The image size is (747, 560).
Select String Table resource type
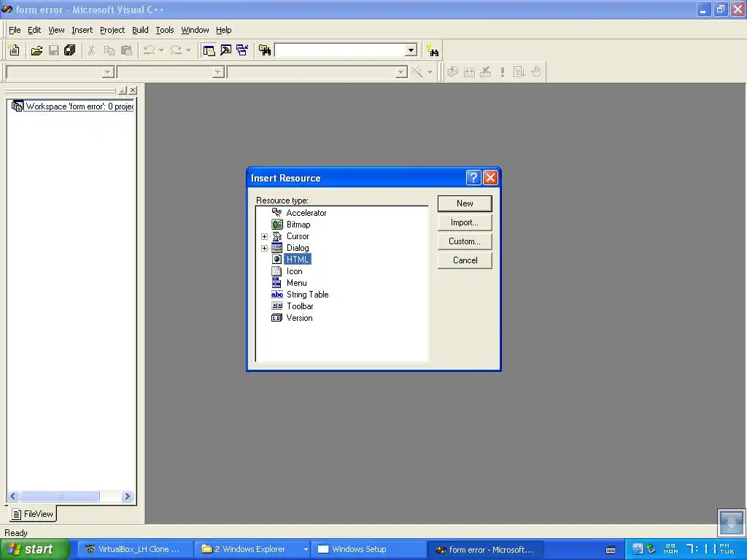pyautogui.click(x=307, y=295)
